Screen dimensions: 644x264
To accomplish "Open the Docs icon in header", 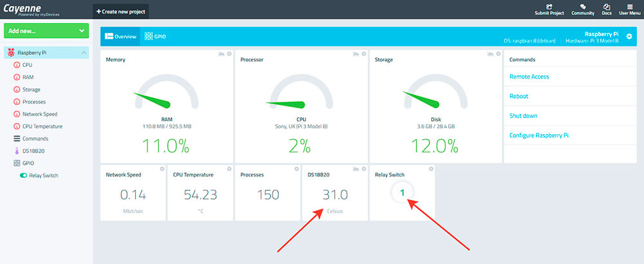I will [x=606, y=6].
